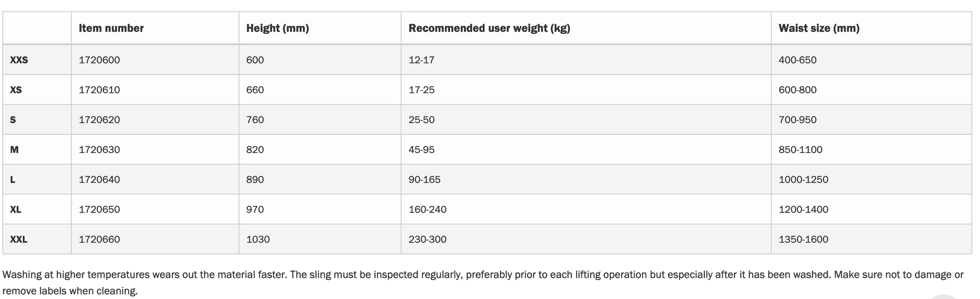Select the M size row label

click(x=15, y=150)
